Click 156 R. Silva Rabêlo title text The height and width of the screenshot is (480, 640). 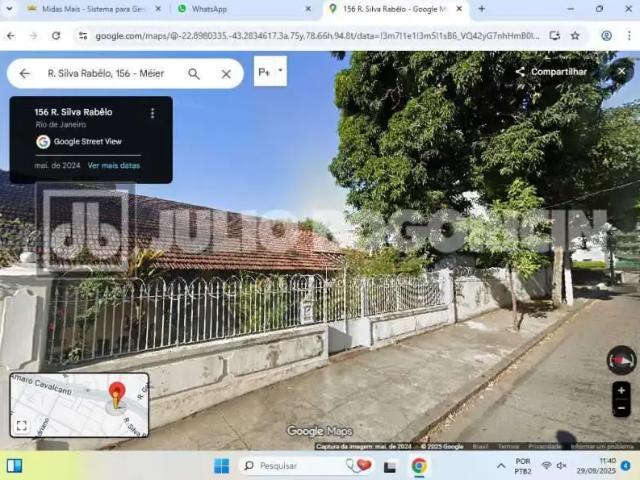(x=73, y=112)
